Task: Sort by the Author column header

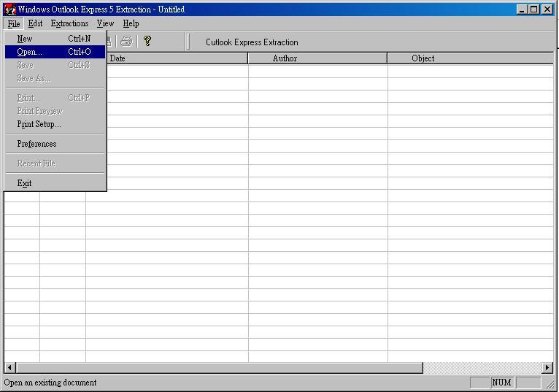Action: coord(317,58)
